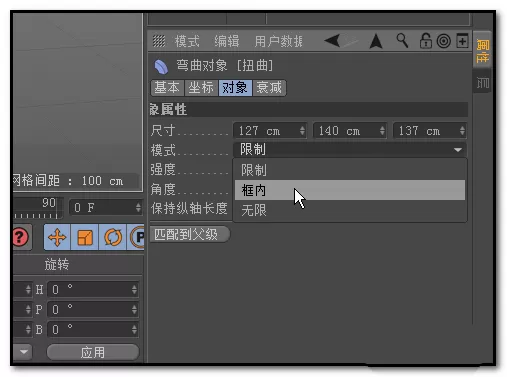507x377 pixels.
Task: Click the up arrow navigation icon
Action: [376, 42]
